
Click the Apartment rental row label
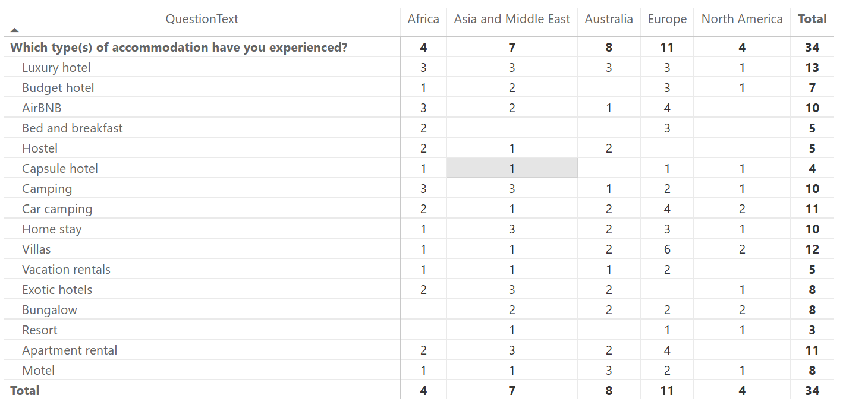click(x=70, y=350)
